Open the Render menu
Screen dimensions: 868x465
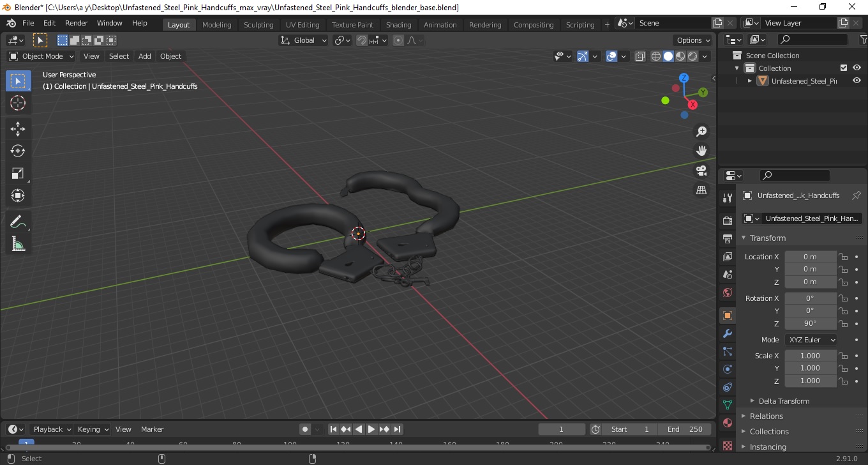77,23
